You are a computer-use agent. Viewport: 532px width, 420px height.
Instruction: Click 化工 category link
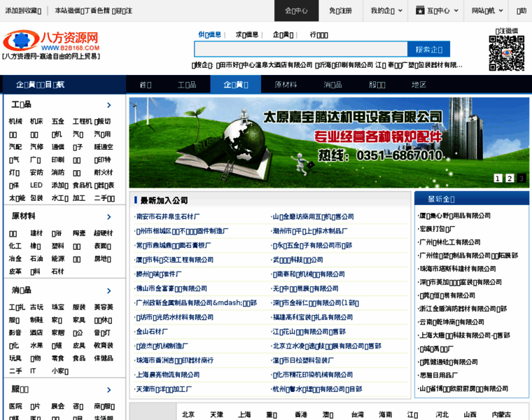tap(15, 246)
